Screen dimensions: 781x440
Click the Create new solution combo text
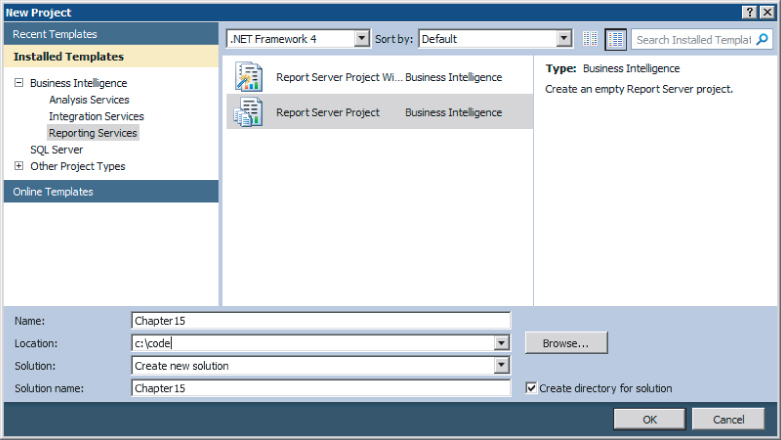[x=181, y=366]
